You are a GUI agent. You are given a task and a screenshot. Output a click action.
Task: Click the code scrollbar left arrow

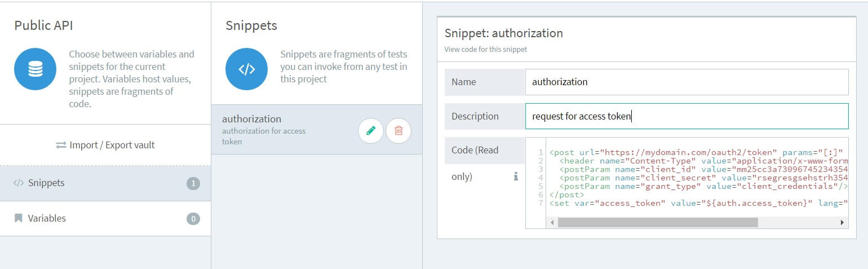pyautogui.click(x=552, y=223)
